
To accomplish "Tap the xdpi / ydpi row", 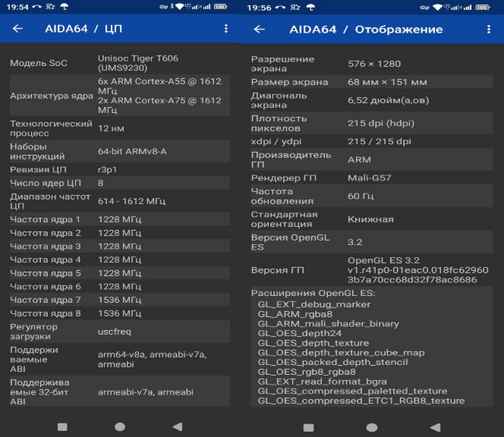I will pyautogui.click(x=371, y=141).
